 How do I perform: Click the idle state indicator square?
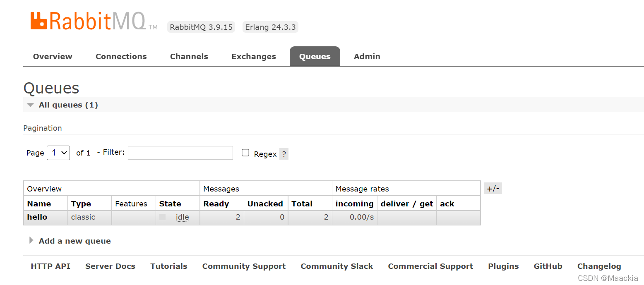(163, 217)
